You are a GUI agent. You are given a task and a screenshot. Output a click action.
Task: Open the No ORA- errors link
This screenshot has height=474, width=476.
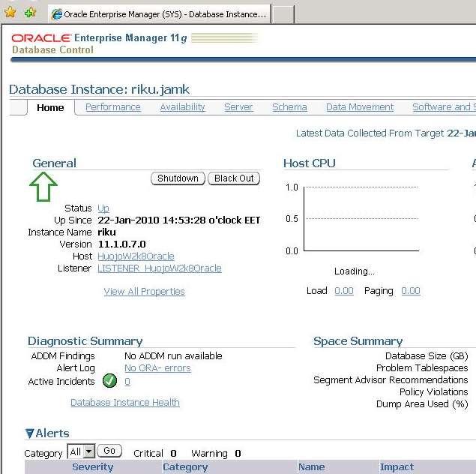pos(157,368)
